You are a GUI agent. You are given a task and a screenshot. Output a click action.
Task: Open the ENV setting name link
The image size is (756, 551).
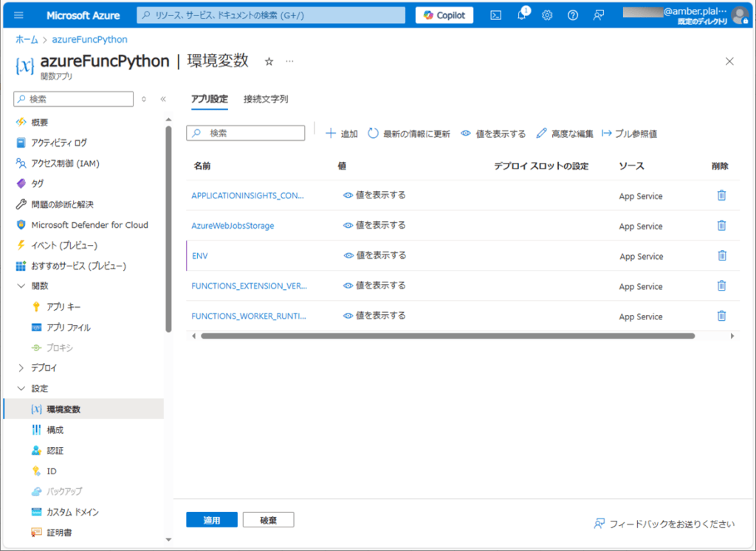pyautogui.click(x=199, y=256)
